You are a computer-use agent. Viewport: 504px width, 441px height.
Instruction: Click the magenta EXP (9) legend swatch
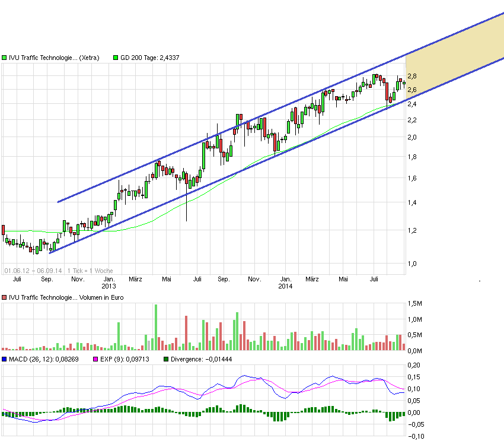(x=95, y=359)
